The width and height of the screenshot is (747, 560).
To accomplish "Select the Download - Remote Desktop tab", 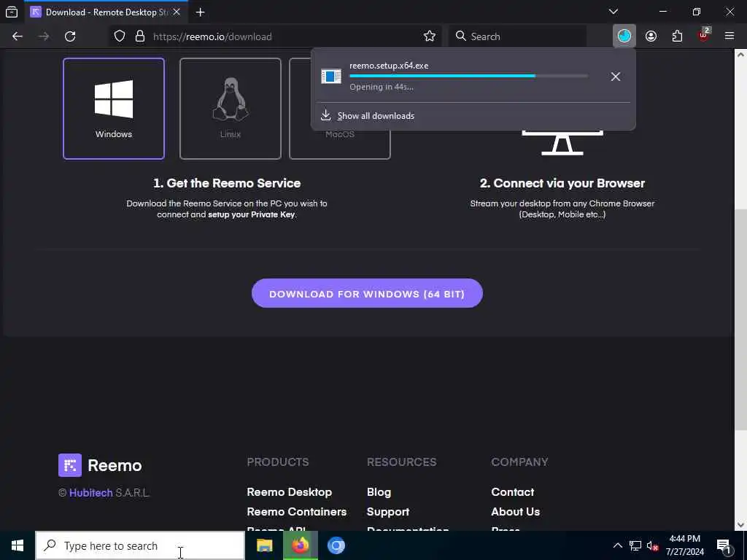I will [106, 12].
